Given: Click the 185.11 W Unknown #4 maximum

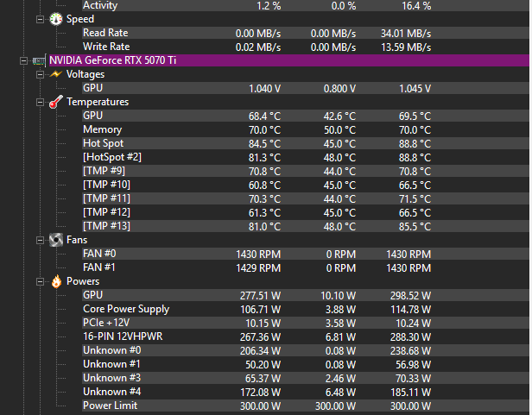Looking at the screenshot, I should [x=410, y=393].
